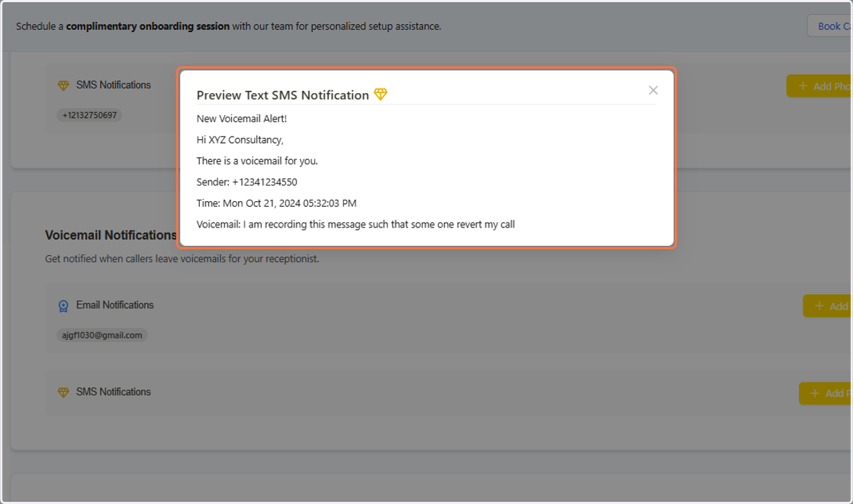Select the ajgf1030@gmail.com email tag
Image resolution: width=853 pixels, height=504 pixels.
coord(102,335)
